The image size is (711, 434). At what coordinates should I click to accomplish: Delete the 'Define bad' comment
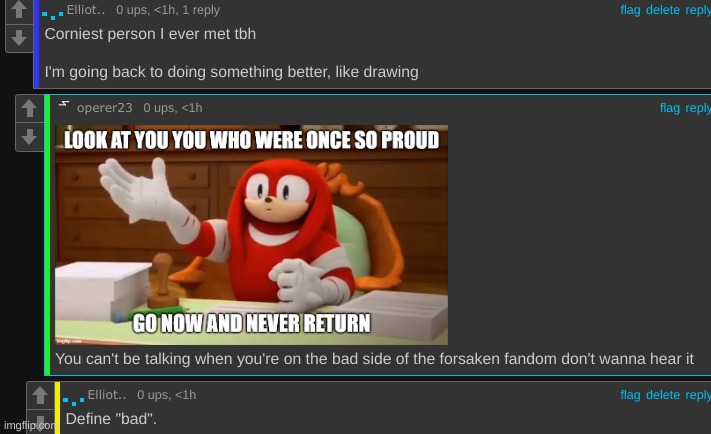click(662, 395)
